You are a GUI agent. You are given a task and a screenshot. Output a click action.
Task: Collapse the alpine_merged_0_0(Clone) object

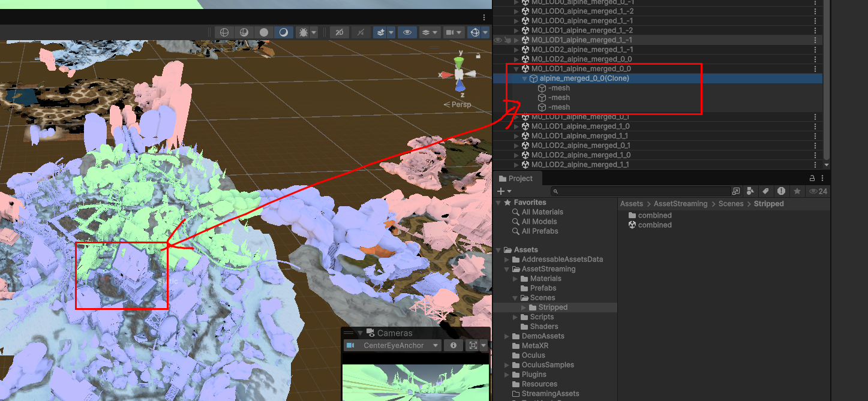pyautogui.click(x=524, y=79)
